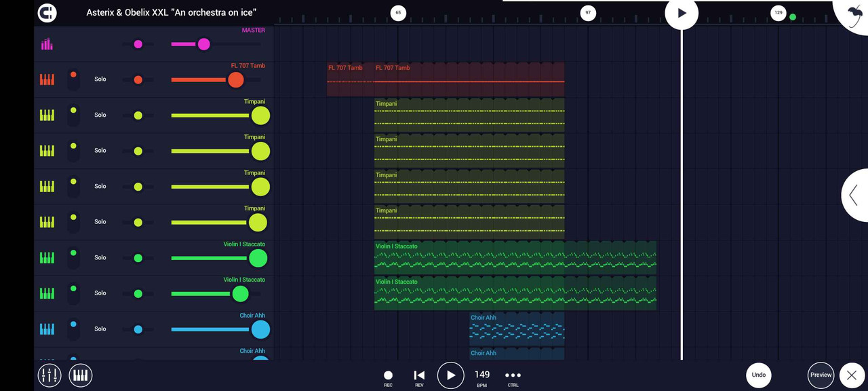
Task: Click the FL 707 Tamb track name label
Action: pyautogui.click(x=248, y=66)
